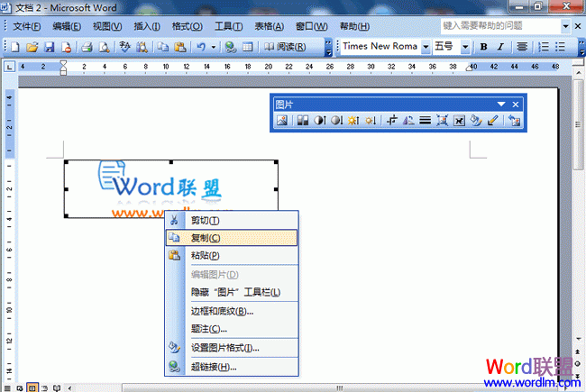
Task: Open a file with the folder icon
Action: point(32,47)
